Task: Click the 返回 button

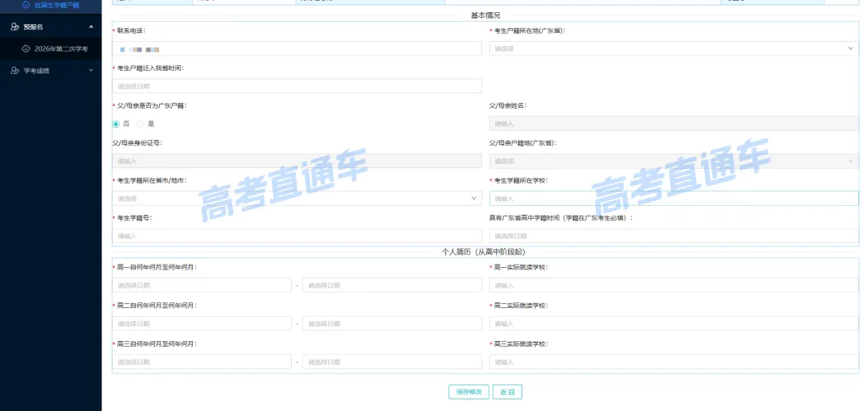Action: [x=507, y=392]
